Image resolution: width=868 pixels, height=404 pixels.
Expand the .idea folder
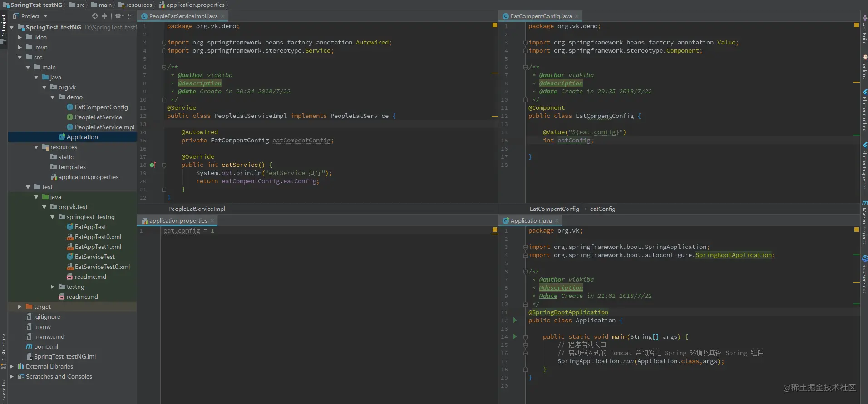20,37
